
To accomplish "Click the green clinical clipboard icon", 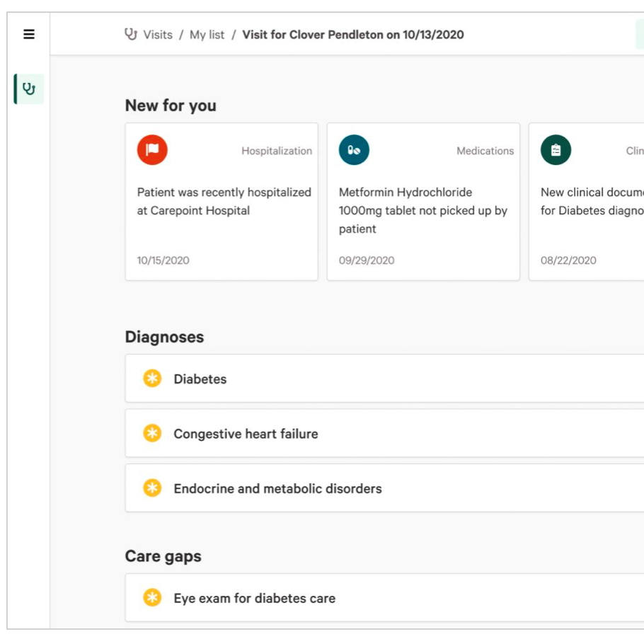I will tap(556, 150).
